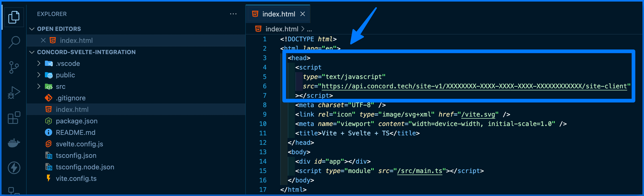Screen dimensions: 644x196
Task: Close the index.html editor tab
Action: click(x=303, y=14)
